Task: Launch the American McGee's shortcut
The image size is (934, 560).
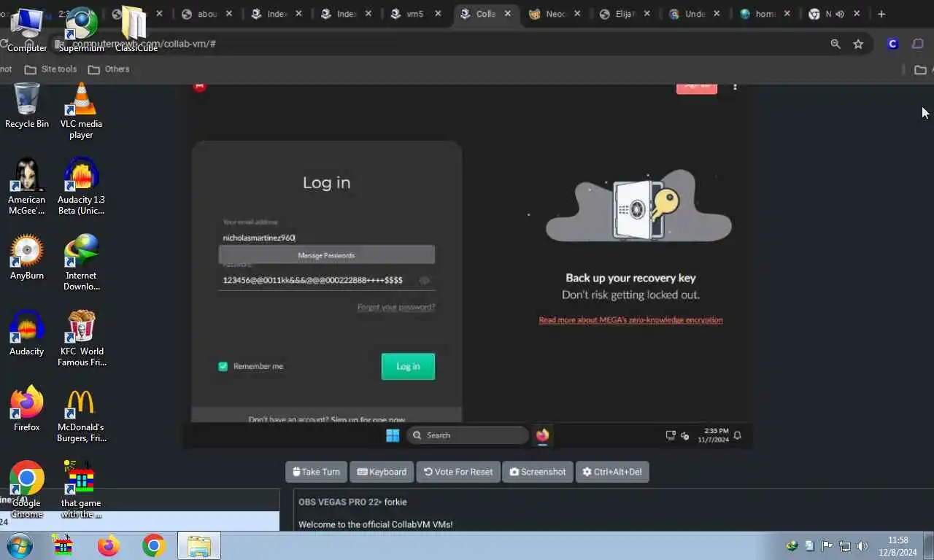Action: point(27,187)
